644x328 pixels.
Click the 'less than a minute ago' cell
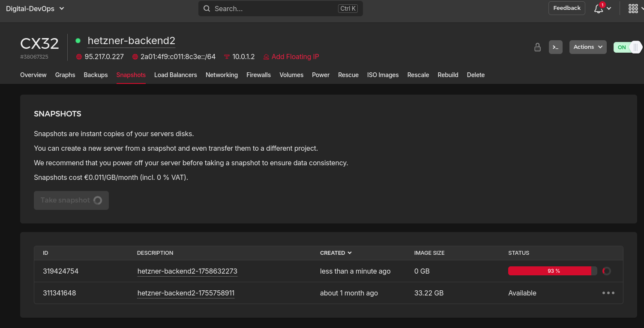pos(355,271)
